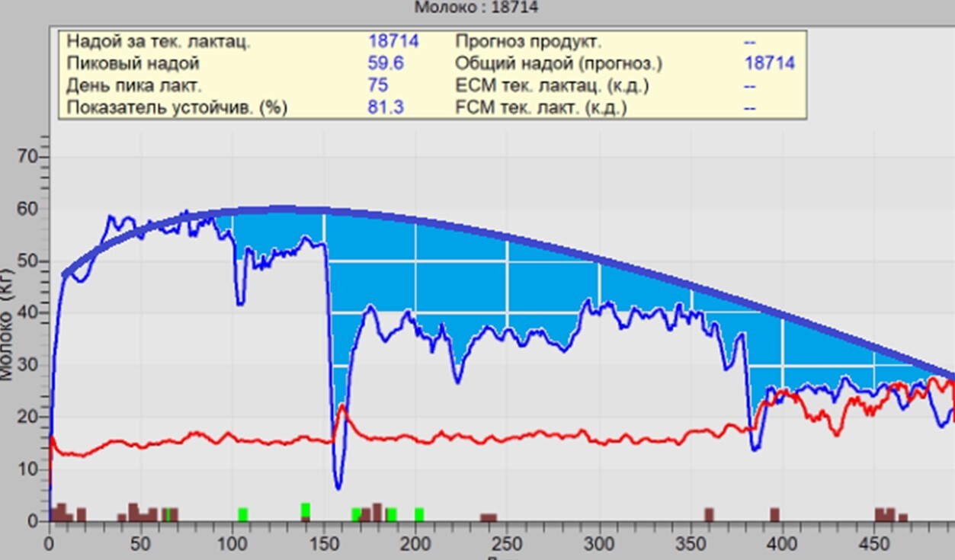This screenshot has width=955, height=560.
Task: Click the green event bar near day 202
Action: pos(419,514)
